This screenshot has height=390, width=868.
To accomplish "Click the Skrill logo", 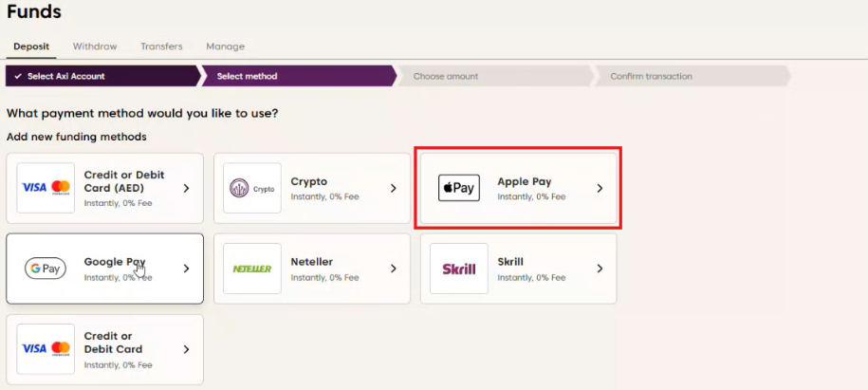I will 459,269.
